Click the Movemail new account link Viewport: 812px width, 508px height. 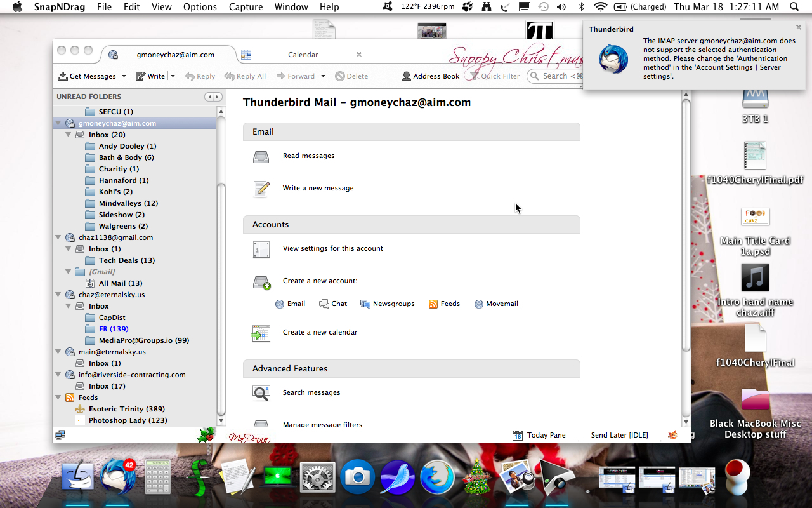pos(496,304)
